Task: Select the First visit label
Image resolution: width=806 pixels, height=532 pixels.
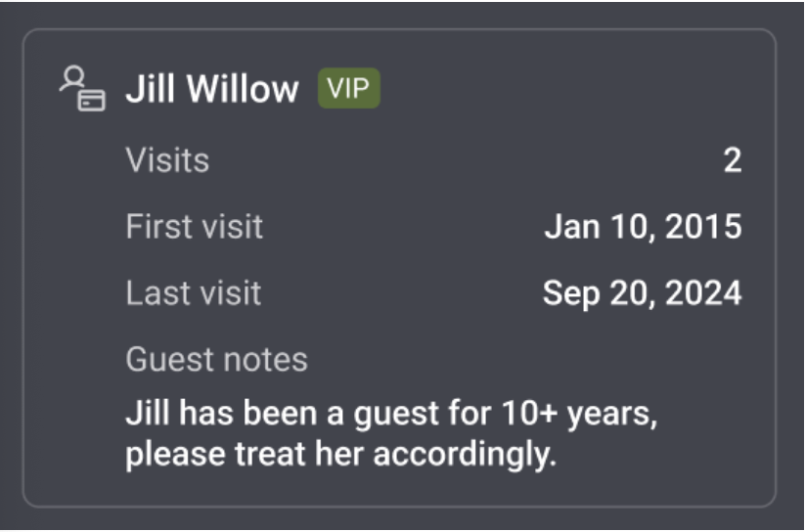Action: click(x=194, y=227)
